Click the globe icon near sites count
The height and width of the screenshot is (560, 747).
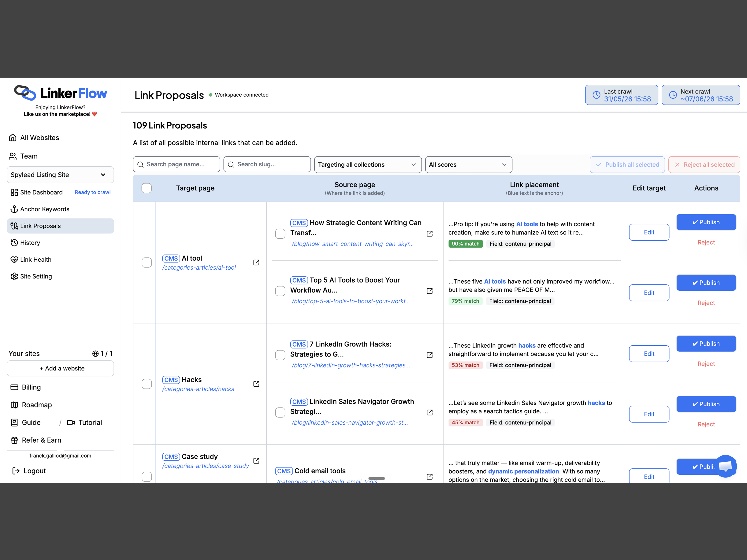click(95, 353)
